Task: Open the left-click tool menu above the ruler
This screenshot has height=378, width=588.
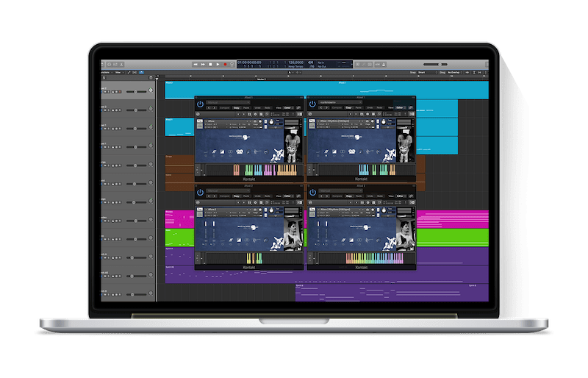Action: pyautogui.click(x=290, y=72)
